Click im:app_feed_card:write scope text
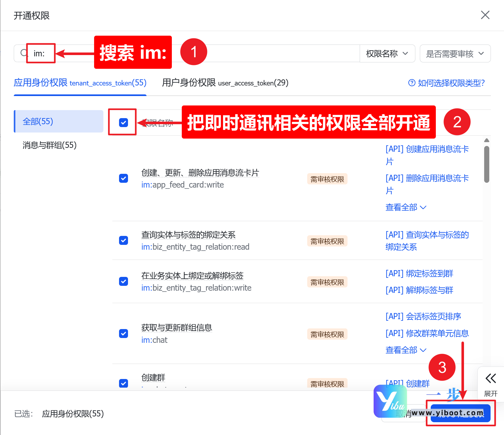The height and width of the screenshot is (435, 504). click(x=183, y=185)
